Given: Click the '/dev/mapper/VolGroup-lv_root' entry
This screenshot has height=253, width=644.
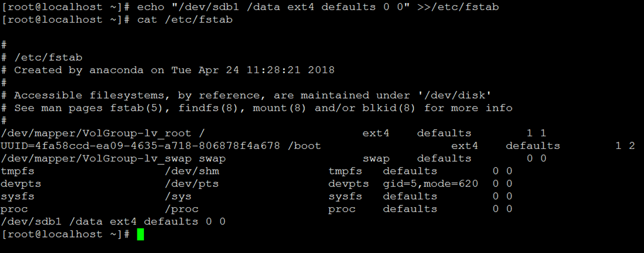Looking at the screenshot, I should coord(96,133).
